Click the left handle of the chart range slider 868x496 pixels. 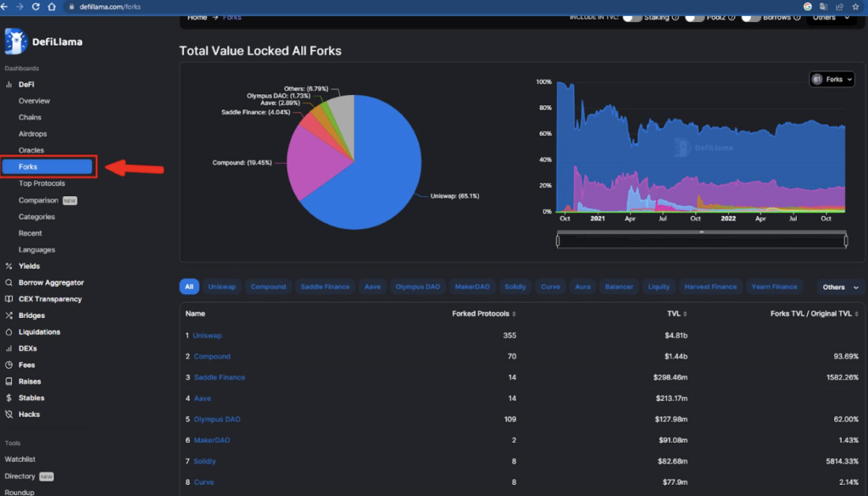point(558,241)
